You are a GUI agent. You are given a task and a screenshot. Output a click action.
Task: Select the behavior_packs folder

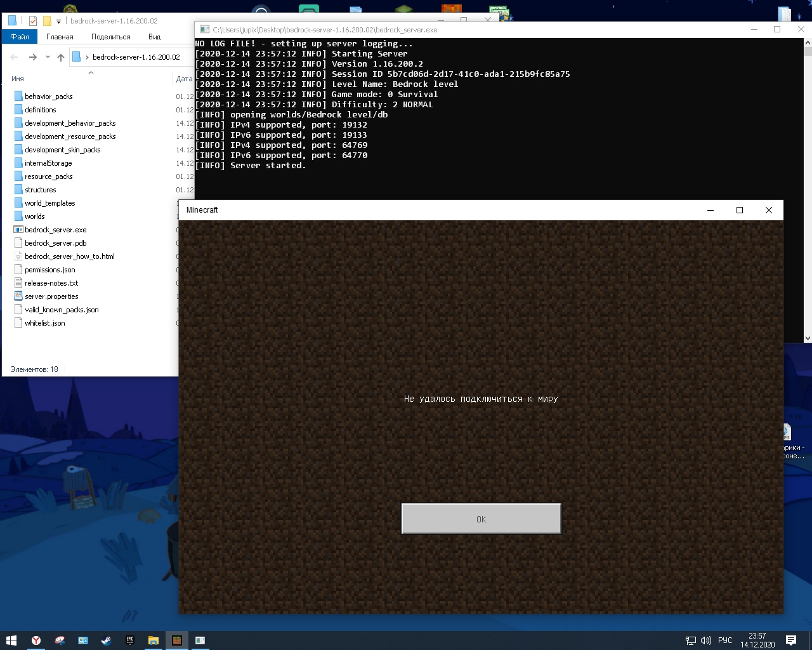49,96
